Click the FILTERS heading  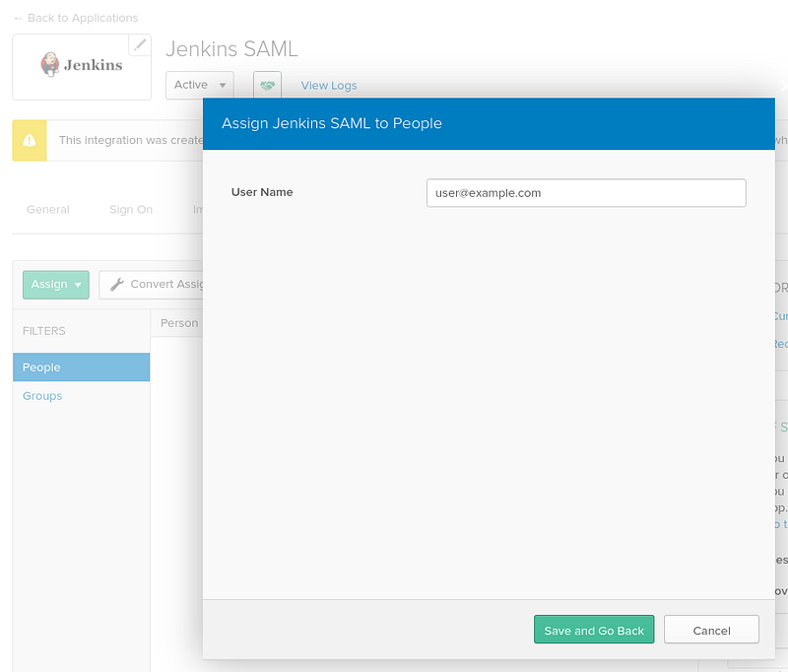point(43,331)
